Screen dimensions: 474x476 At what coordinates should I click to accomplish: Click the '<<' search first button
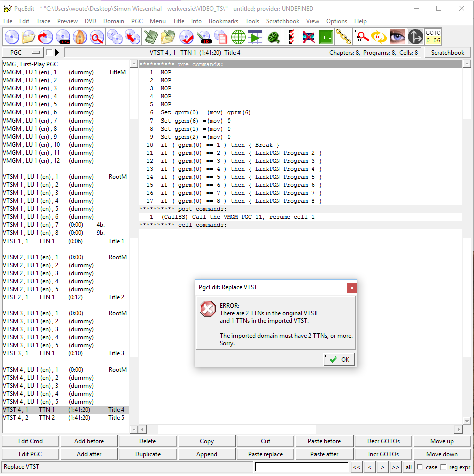(357, 467)
